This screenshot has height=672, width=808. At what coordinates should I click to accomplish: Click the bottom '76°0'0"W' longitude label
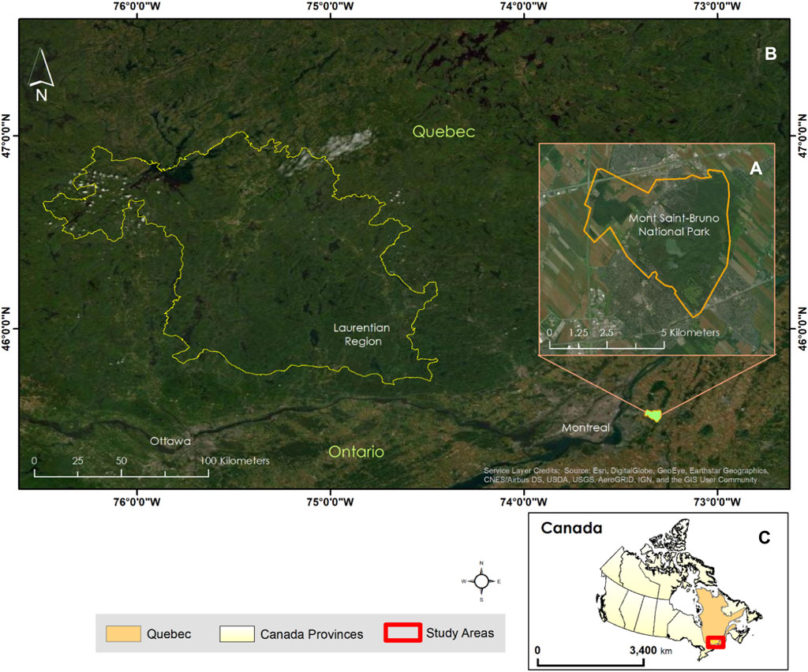[x=137, y=502]
